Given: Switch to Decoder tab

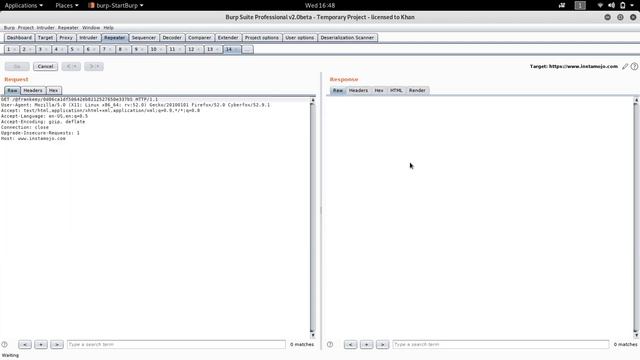Looking at the screenshot, I should point(172,38).
